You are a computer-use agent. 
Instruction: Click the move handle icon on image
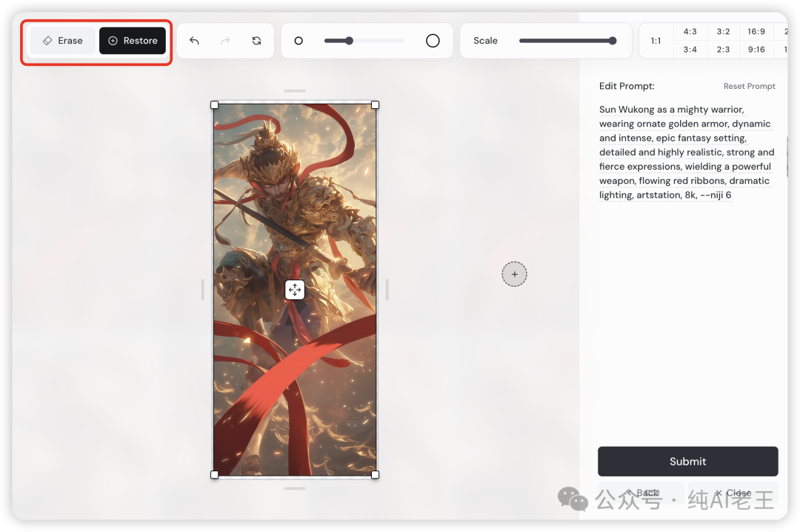[295, 290]
